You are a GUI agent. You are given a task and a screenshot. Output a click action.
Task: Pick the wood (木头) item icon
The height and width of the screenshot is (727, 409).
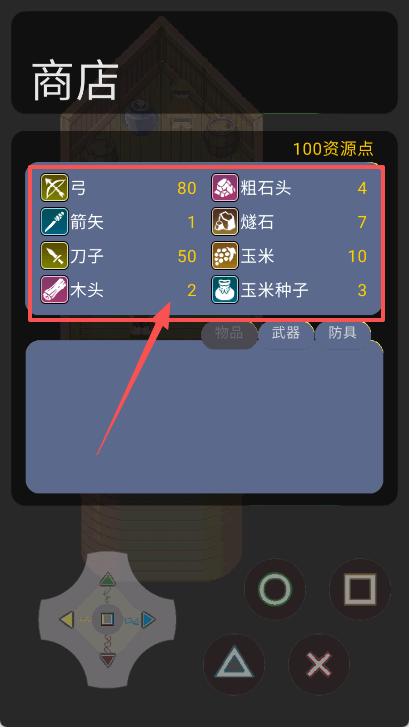[x=54, y=290]
